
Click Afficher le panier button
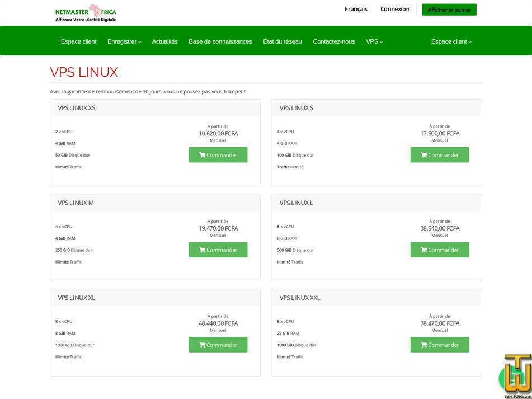coord(449,10)
